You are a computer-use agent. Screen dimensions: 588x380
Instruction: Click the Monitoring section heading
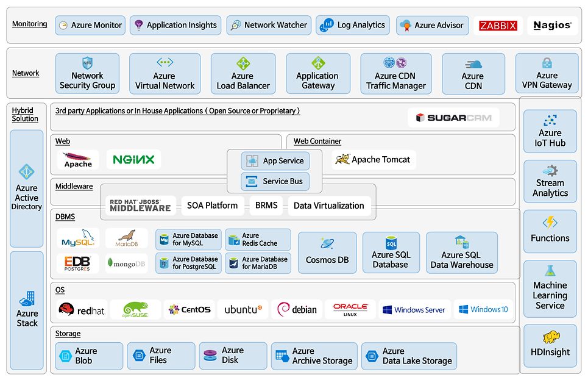point(30,24)
